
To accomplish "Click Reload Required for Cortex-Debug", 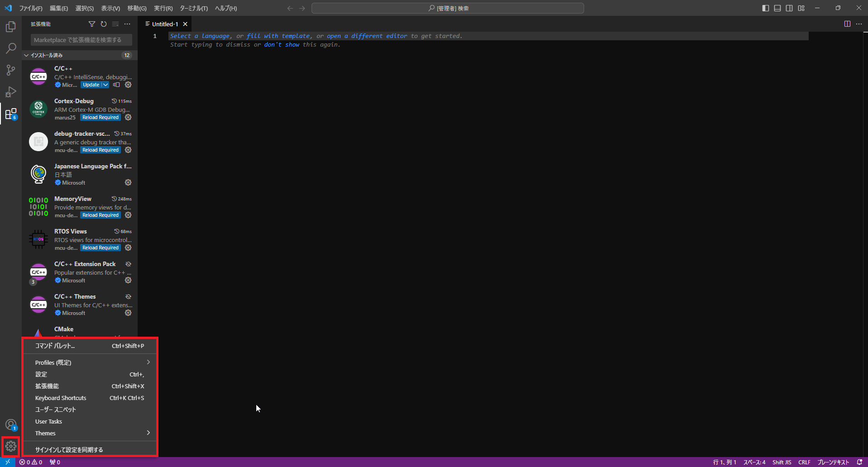I will (101, 117).
